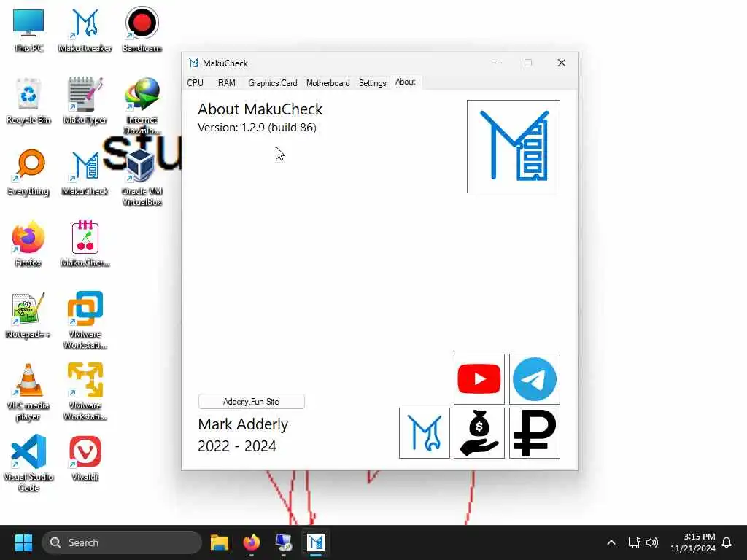This screenshot has width=747, height=560.
Task: Expand the hidden system tray icons chevron
Action: (x=611, y=542)
